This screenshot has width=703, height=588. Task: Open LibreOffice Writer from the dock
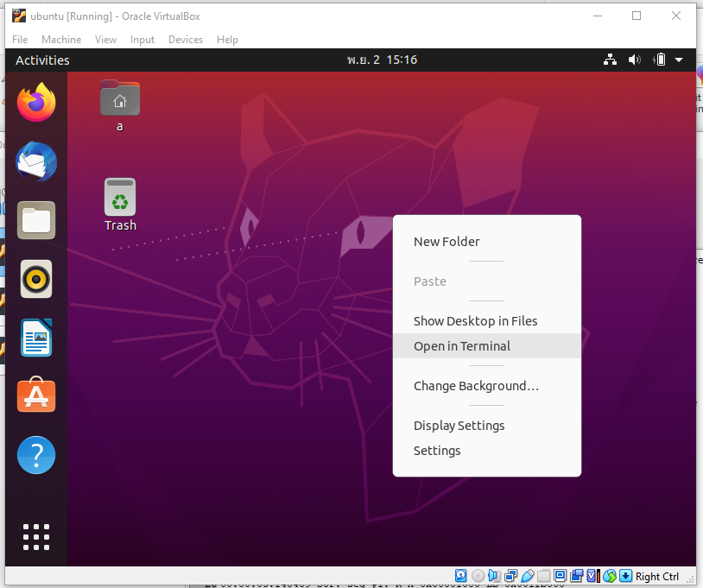click(x=36, y=338)
